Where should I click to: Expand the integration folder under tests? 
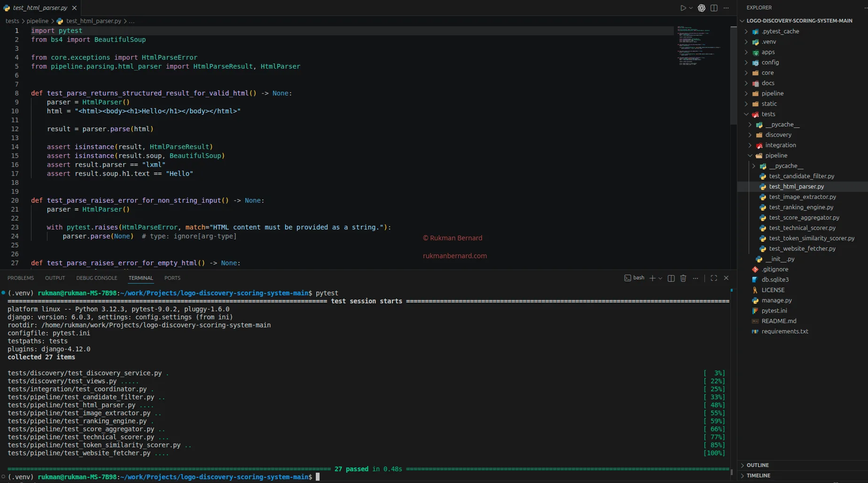click(x=803, y=145)
